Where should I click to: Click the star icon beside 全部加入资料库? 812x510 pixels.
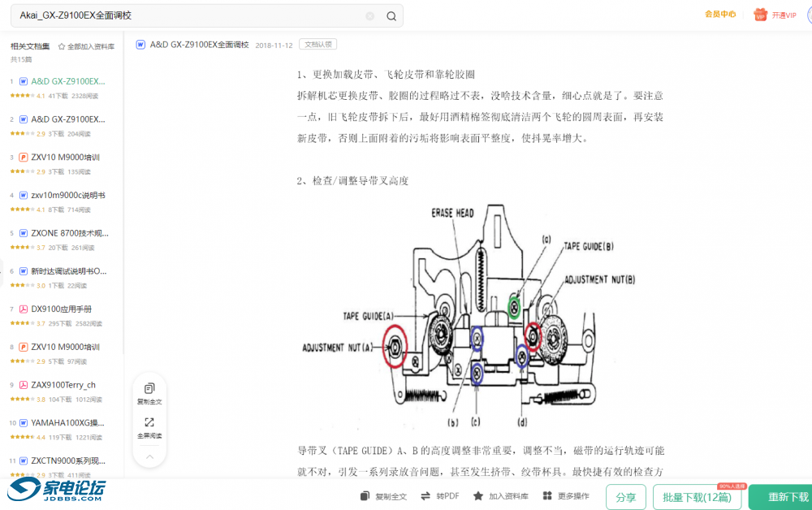[x=62, y=46]
